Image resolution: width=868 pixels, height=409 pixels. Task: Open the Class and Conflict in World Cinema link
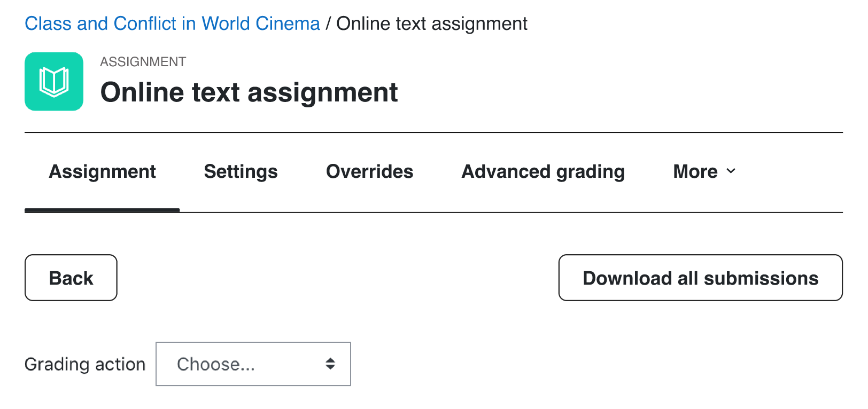172,23
